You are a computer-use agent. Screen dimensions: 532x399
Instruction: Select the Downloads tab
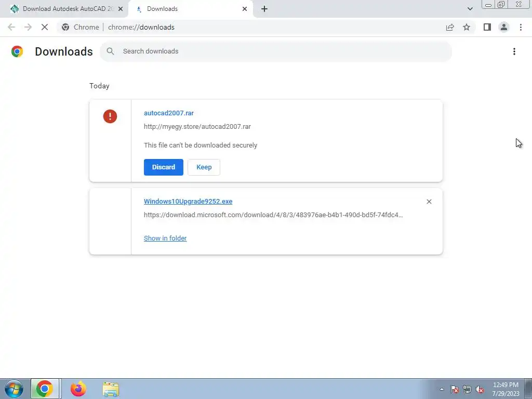click(191, 9)
